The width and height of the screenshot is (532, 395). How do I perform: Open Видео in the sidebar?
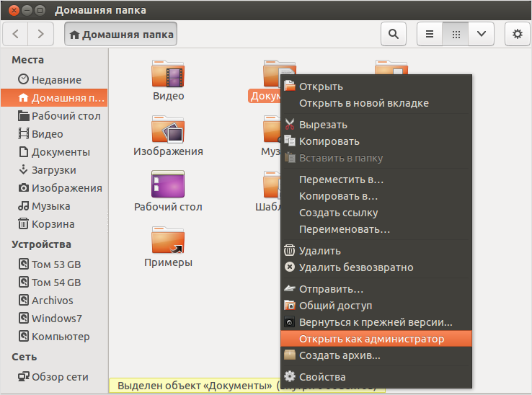click(x=54, y=134)
